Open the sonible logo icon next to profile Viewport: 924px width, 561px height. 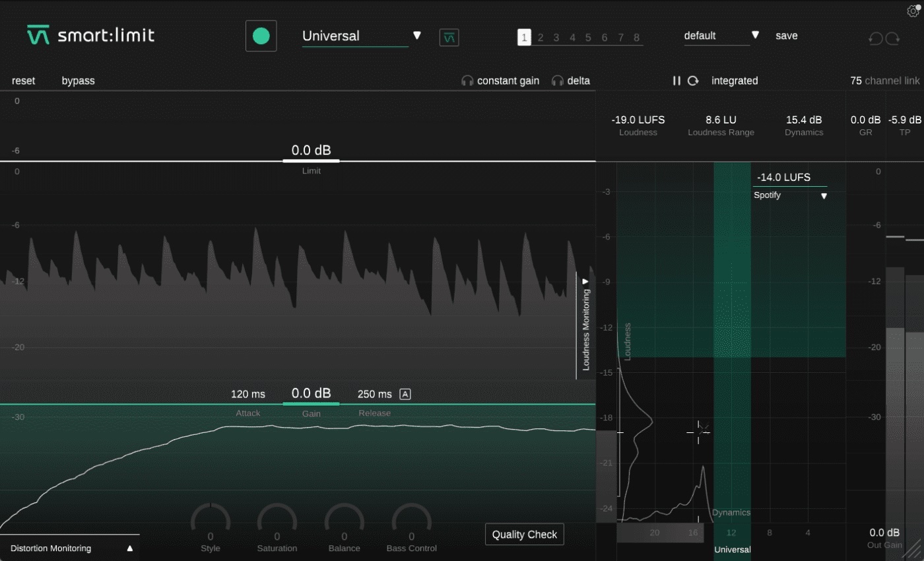point(449,38)
